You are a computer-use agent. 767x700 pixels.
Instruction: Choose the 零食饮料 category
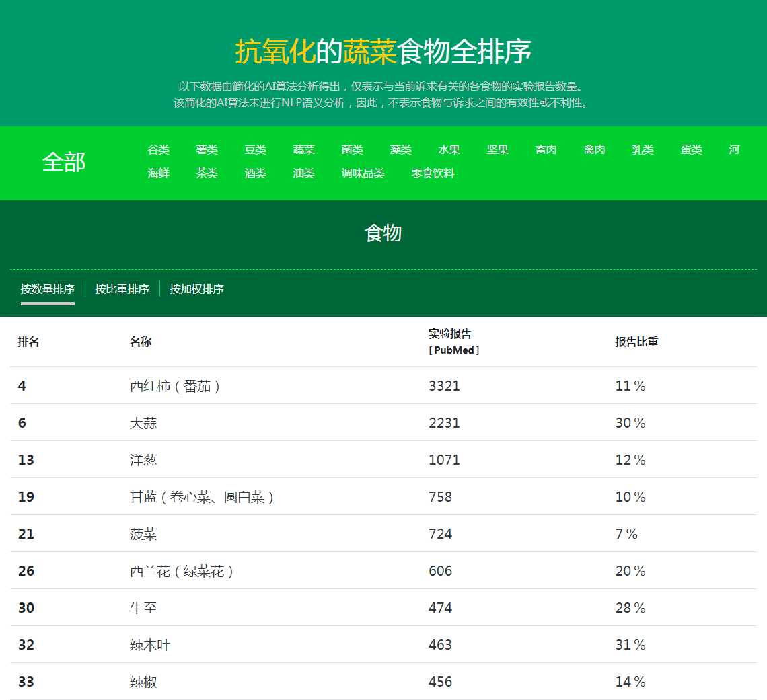pyautogui.click(x=433, y=173)
